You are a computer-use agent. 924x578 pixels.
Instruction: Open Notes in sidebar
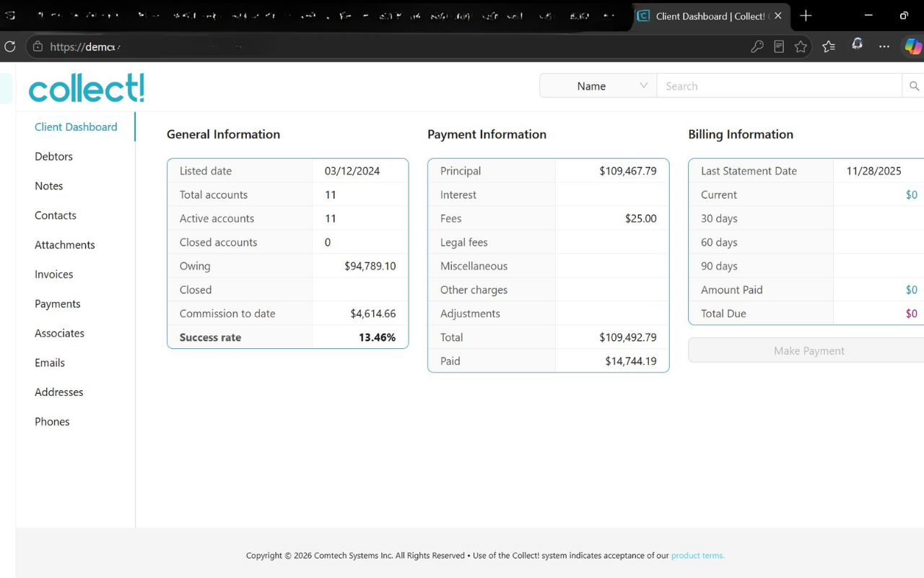[x=49, y=186]
